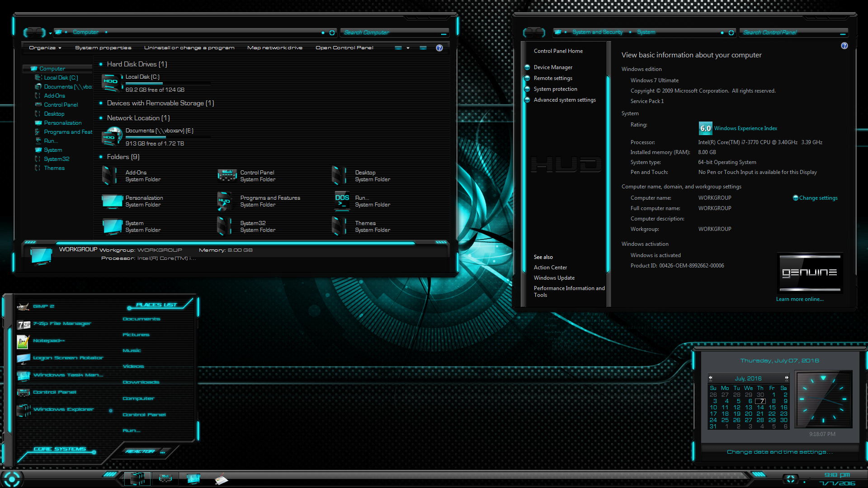
Task: Click Change date and time settings
Action: coord(779,451)
